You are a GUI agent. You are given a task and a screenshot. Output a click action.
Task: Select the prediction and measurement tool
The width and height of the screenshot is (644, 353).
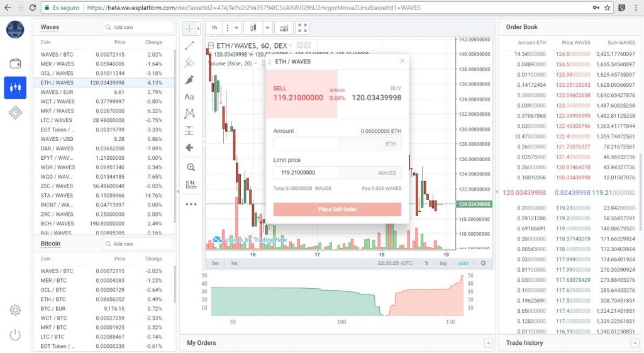(189, 131)
